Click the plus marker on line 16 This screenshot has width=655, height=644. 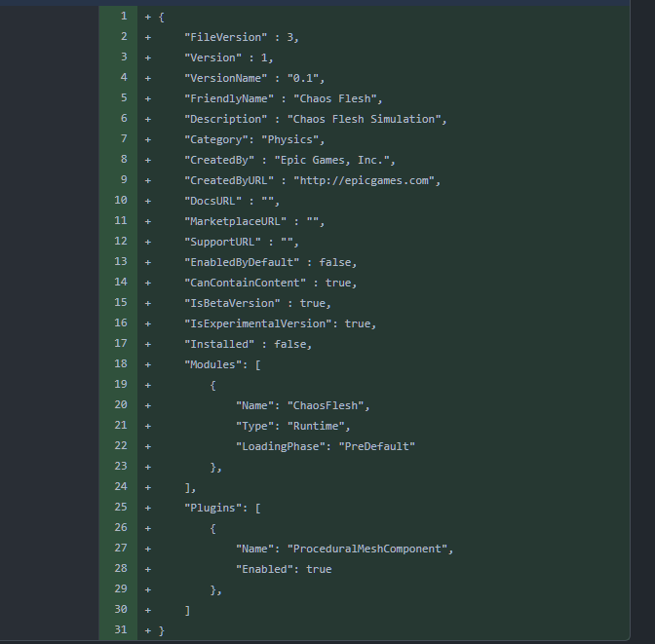[148, 323]
